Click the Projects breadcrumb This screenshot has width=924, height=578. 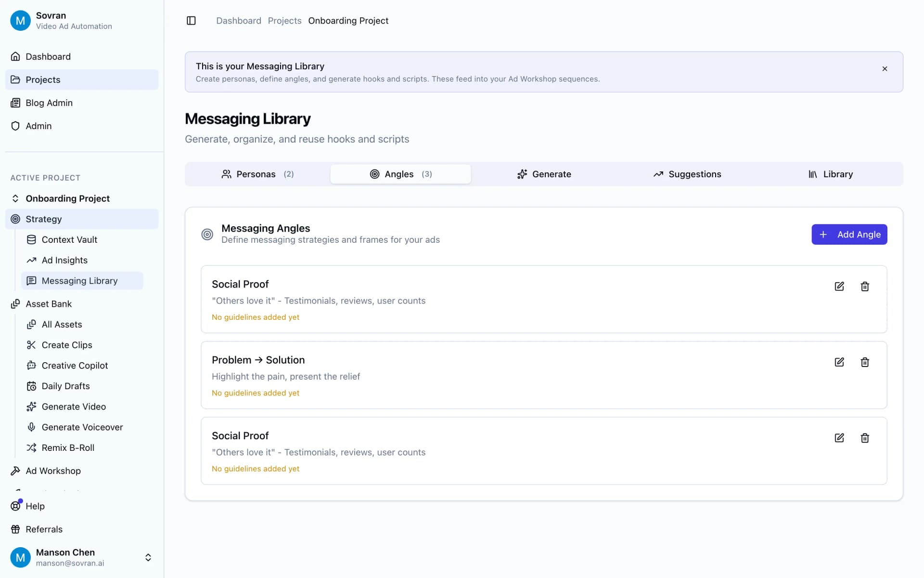(x=284, y=21)
